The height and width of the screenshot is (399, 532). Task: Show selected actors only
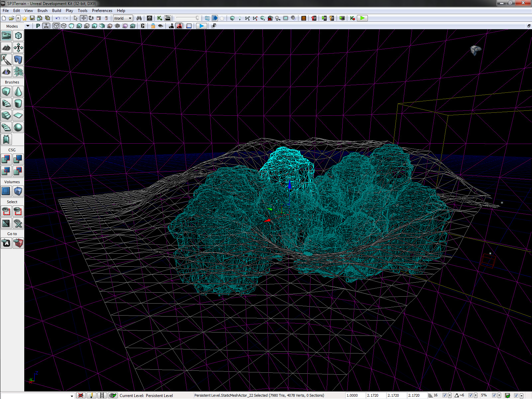6,211
